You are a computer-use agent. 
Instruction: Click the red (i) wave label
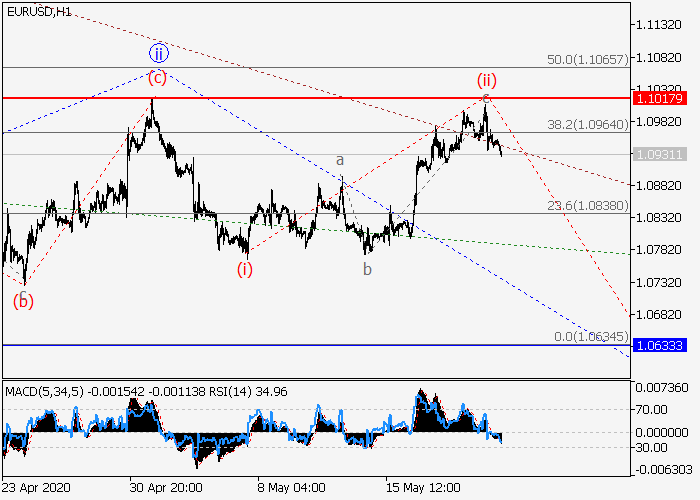click(245, 268)
